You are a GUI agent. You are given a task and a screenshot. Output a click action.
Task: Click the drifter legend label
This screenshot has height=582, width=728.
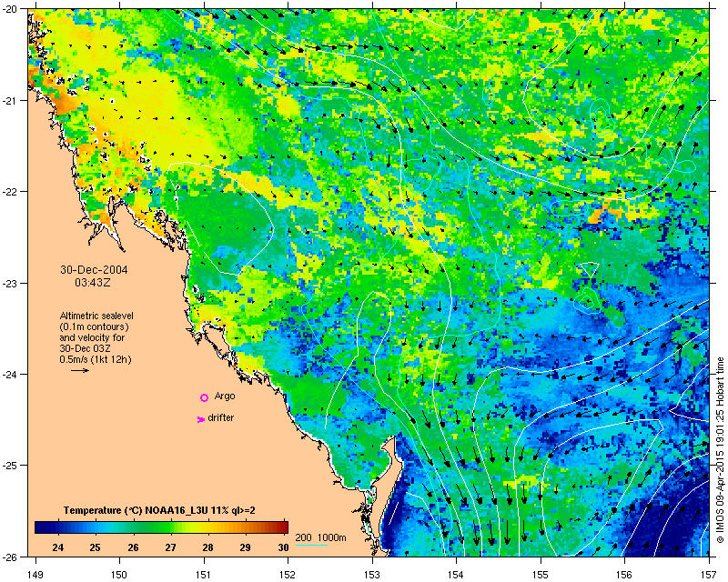(x=221, y=417)
